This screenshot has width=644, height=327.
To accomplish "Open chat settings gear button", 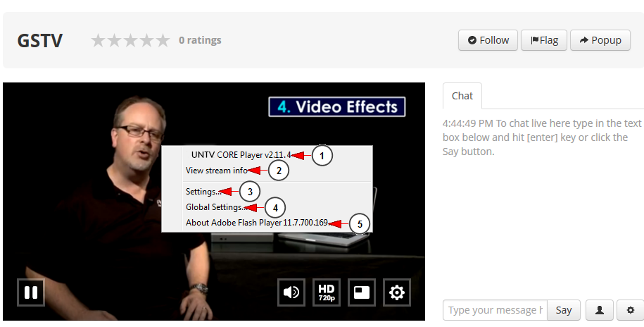I will point(631,309).
